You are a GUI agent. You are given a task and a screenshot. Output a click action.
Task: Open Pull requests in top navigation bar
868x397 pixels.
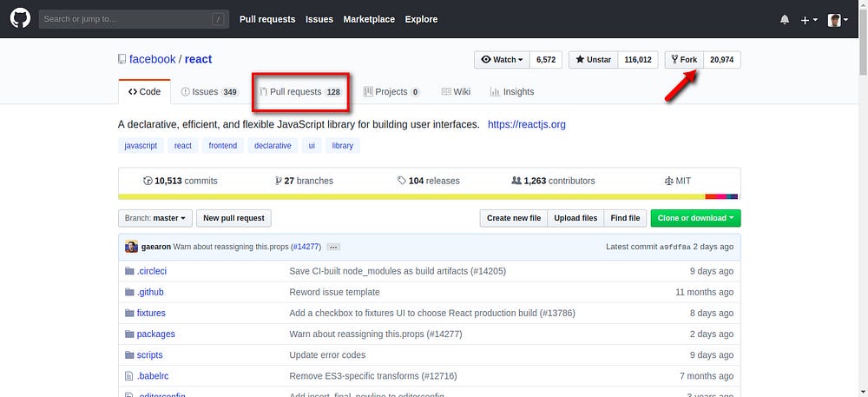[x=267, y=19]
